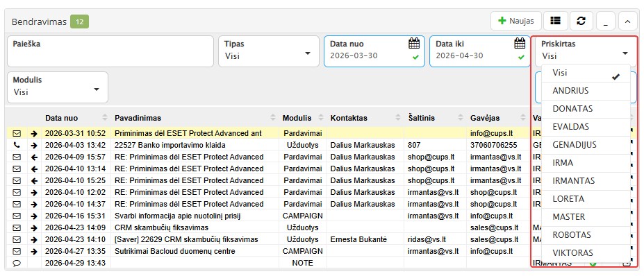Click the Naujas button with plus icon
Viewport: 644px width, 276px height.
515,21
